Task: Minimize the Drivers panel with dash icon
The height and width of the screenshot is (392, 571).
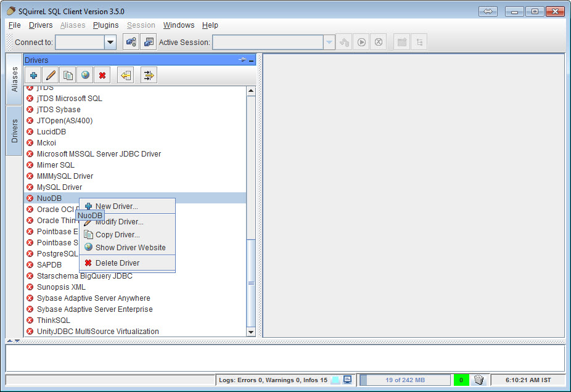Action: tap(251, 60)
